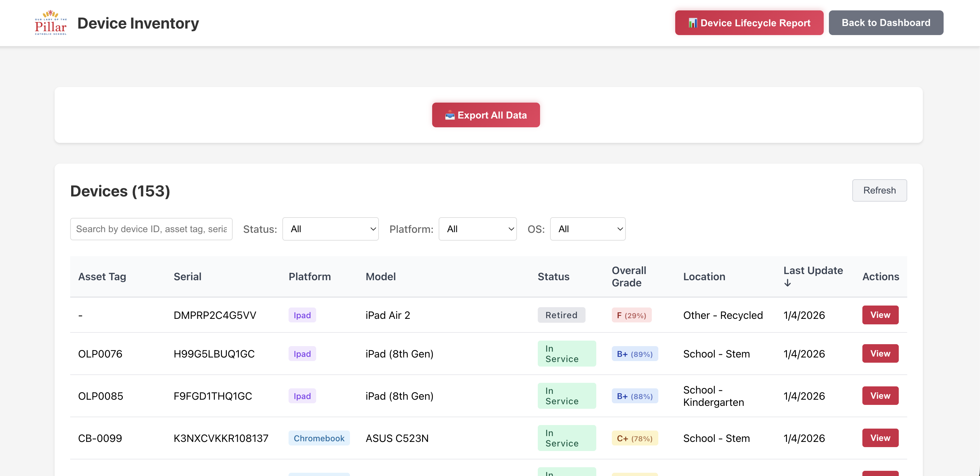Go back to the dashboard
The width and height of the screenshot is (980, 476).
886,23
